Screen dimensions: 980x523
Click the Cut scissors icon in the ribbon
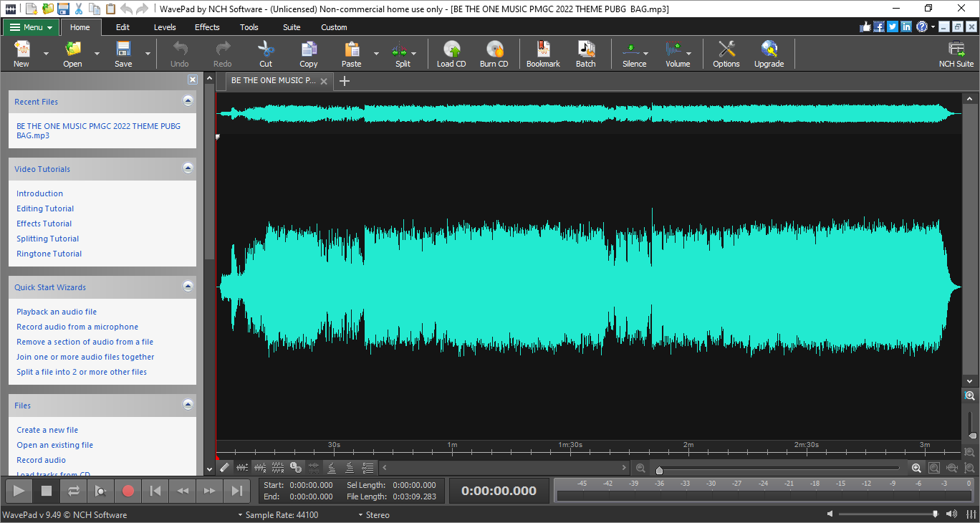tap(266, 49)
